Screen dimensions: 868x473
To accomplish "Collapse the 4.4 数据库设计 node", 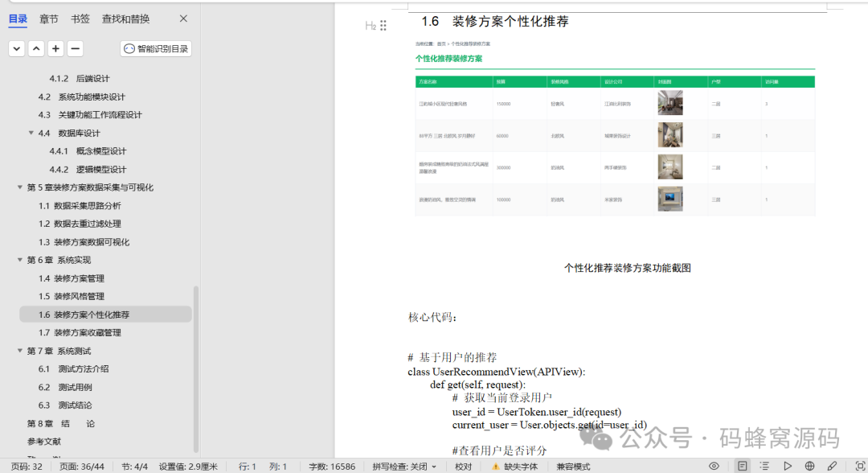I will pyautogui.click(x=31, y=133).
